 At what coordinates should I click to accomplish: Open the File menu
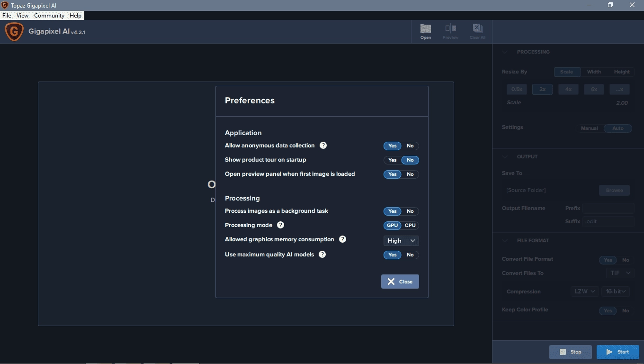7,16
